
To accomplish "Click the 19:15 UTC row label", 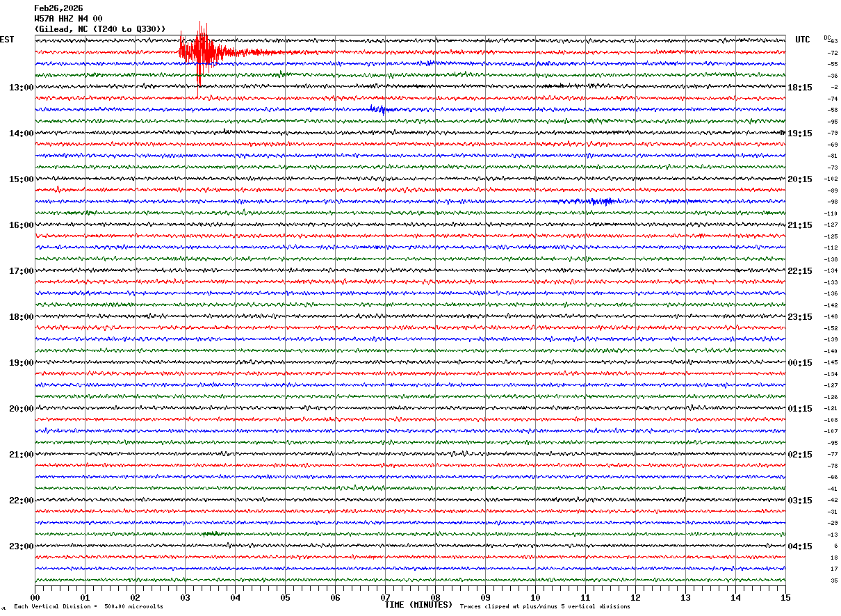I will point(800,133).
